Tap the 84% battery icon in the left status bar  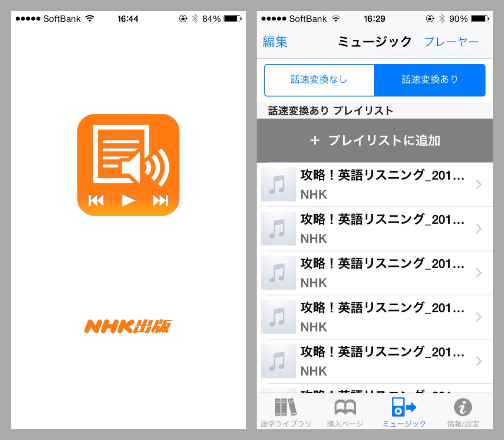[232, 19]
